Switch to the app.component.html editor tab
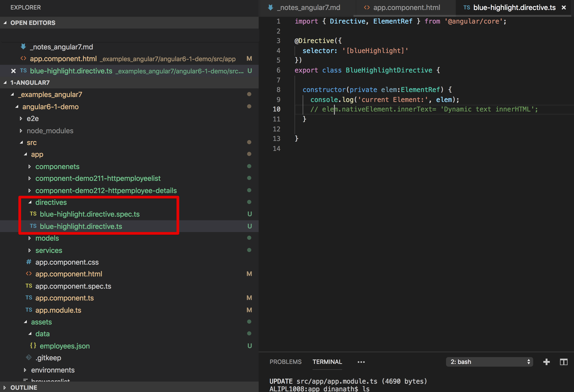The width and height of the screenshot is (574, 392). pos(406,8)
